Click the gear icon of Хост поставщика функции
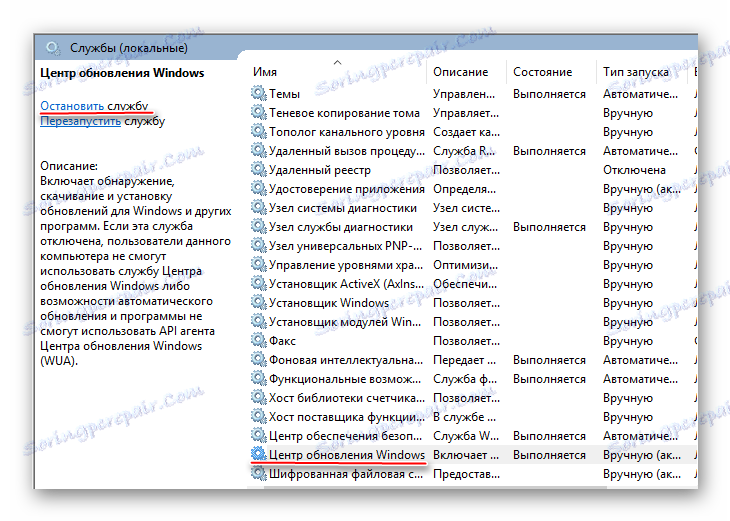 [258, 417]
